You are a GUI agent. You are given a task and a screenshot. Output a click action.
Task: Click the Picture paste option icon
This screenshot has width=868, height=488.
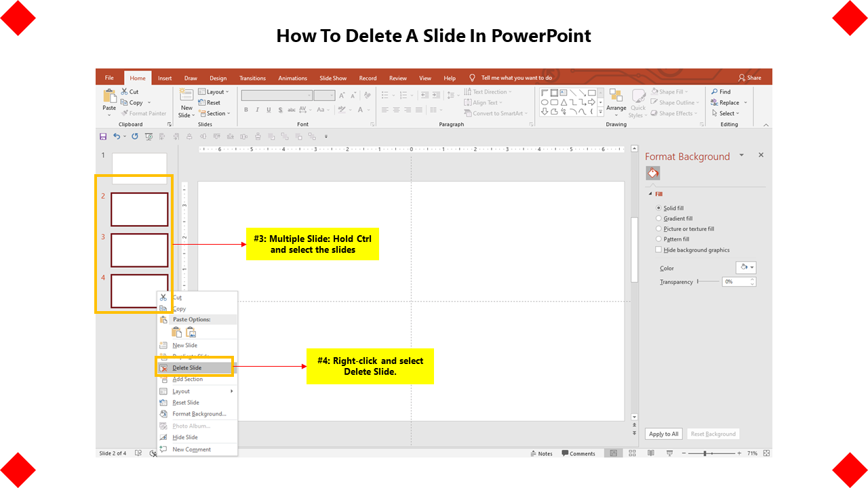coord(191,332)
